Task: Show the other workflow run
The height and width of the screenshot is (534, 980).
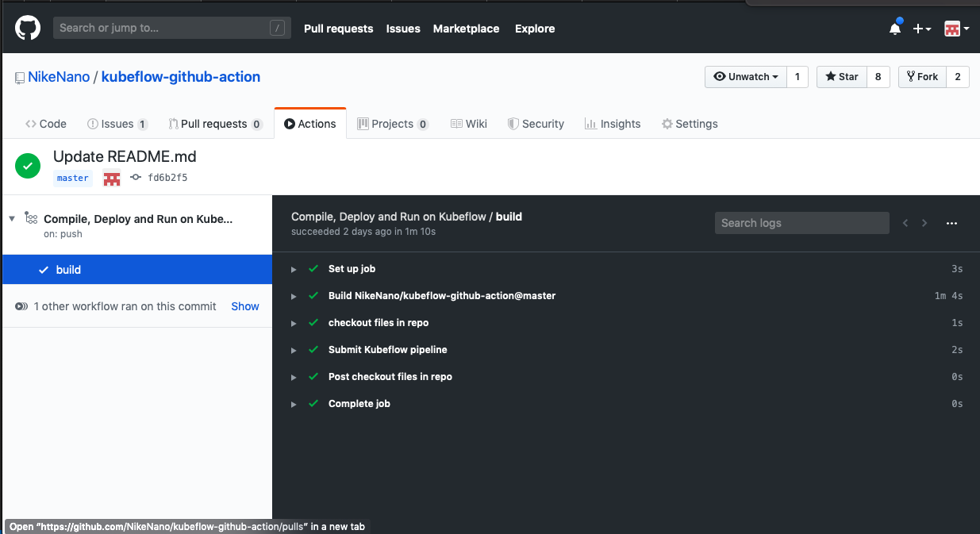Action: pos(244,306)
